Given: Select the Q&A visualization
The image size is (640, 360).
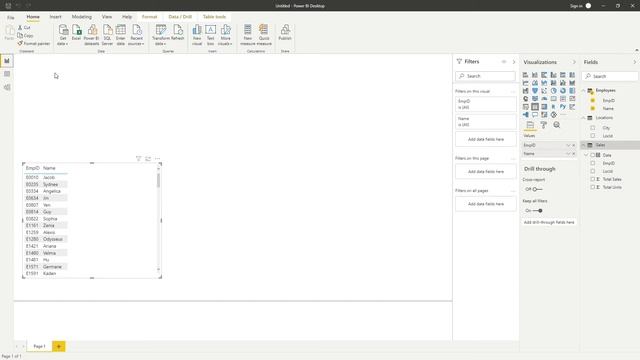Looking at the screenshot, I should click(535, 115).
